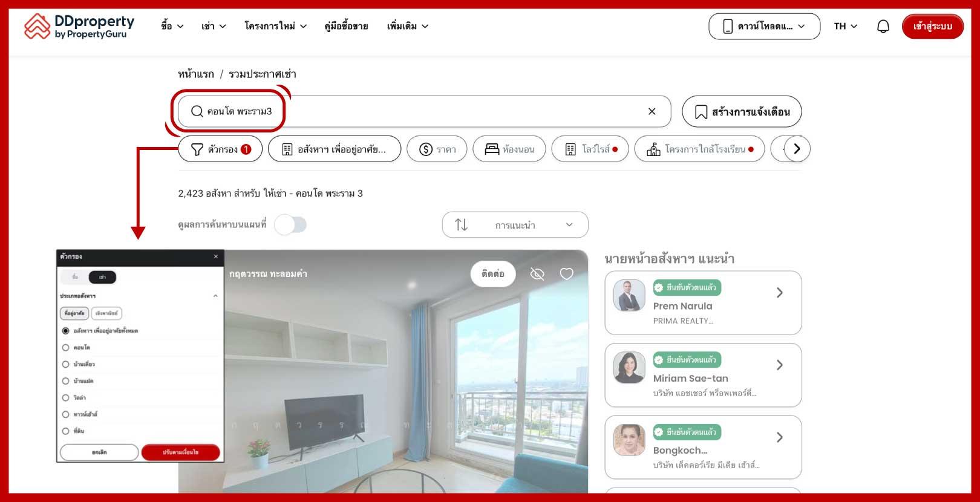
Task: Open the การแนะนำ sort dropdown
Action: click(515, 225)
